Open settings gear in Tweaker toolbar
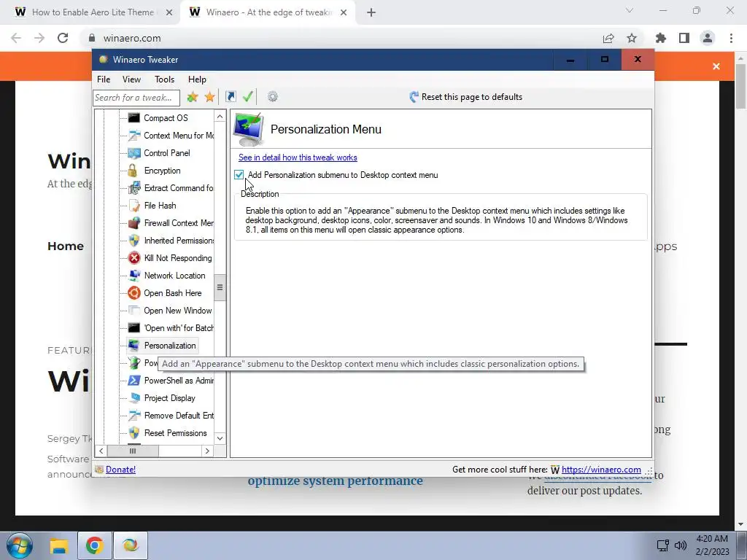This screenshot has width=747, height=560. pos(273,97)
